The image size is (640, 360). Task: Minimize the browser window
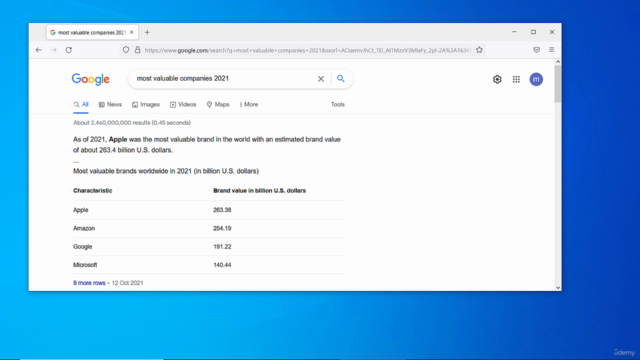(514, 32)
